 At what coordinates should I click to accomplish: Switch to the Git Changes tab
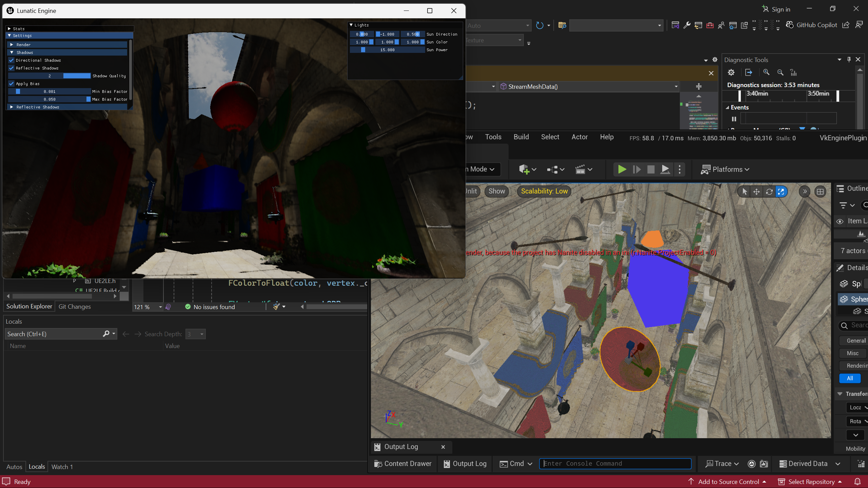coord(75,307)
